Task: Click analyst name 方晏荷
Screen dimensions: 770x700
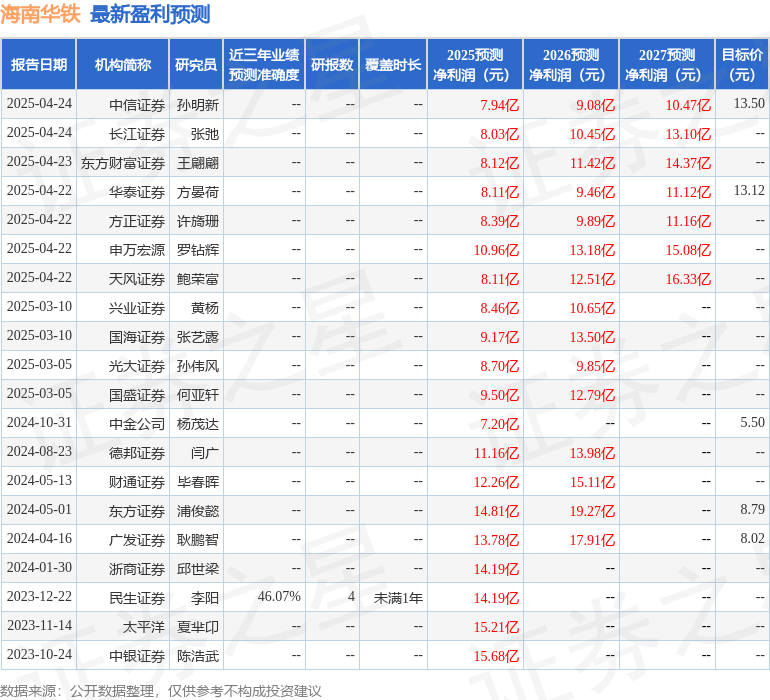Action: pyautogui.click(x=198, y=192)
